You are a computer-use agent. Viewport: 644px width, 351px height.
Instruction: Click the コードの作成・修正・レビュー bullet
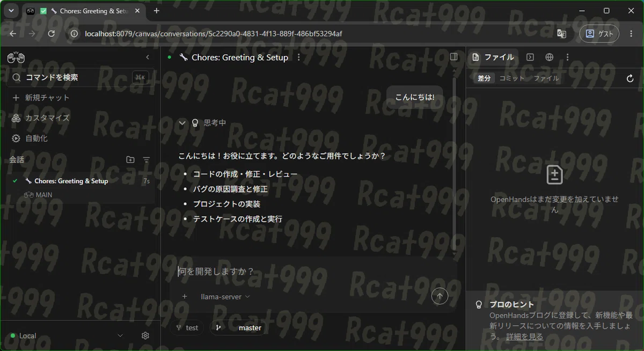[245, 174]
